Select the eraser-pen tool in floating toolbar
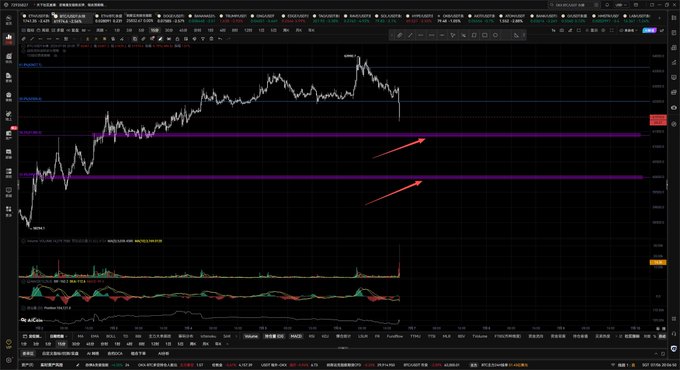Screen dimensions: 680x370 coord(399,35)
